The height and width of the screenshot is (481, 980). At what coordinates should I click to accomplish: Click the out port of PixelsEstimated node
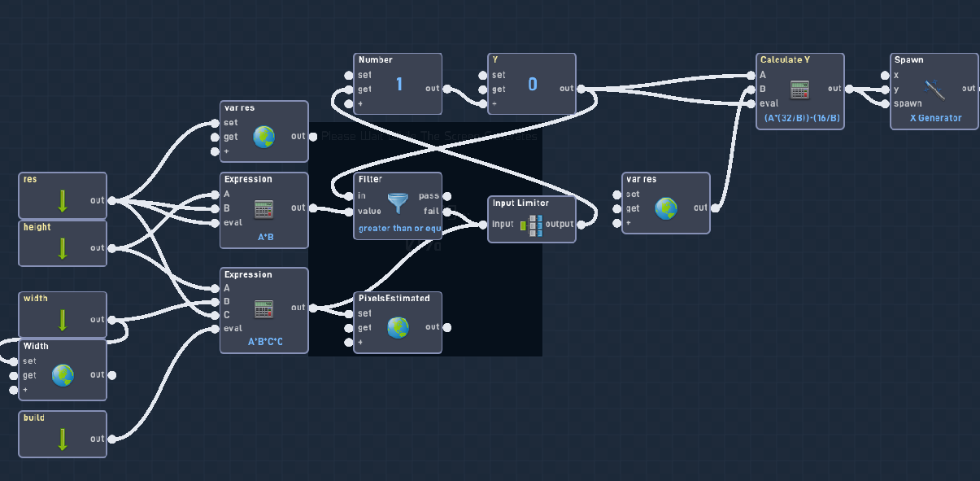tap(446, 327)
